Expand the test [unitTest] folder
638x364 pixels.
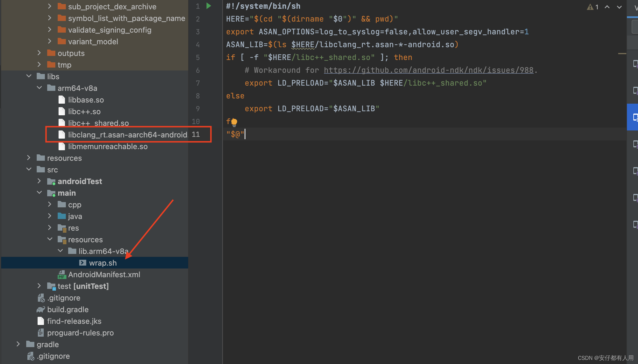point(39,286)
